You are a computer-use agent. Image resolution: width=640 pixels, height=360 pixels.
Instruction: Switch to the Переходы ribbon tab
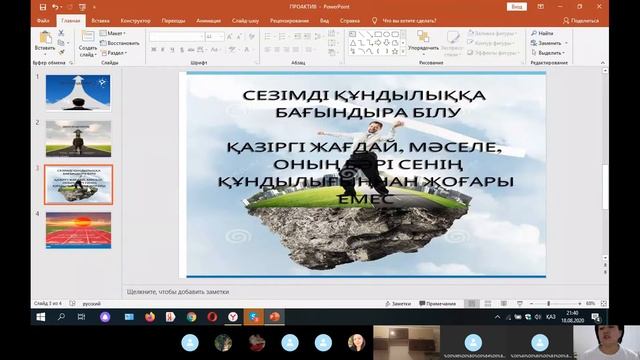[x=173, y=20]
